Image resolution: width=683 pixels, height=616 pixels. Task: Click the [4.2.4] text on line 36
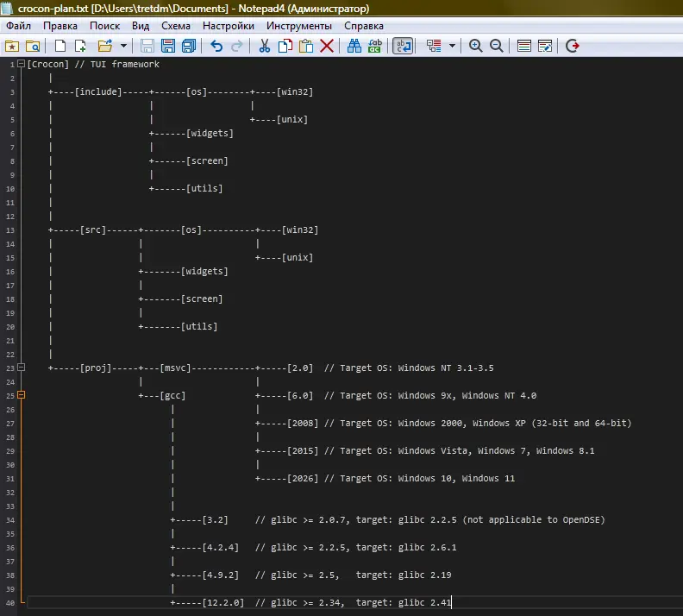pos(221,548)
